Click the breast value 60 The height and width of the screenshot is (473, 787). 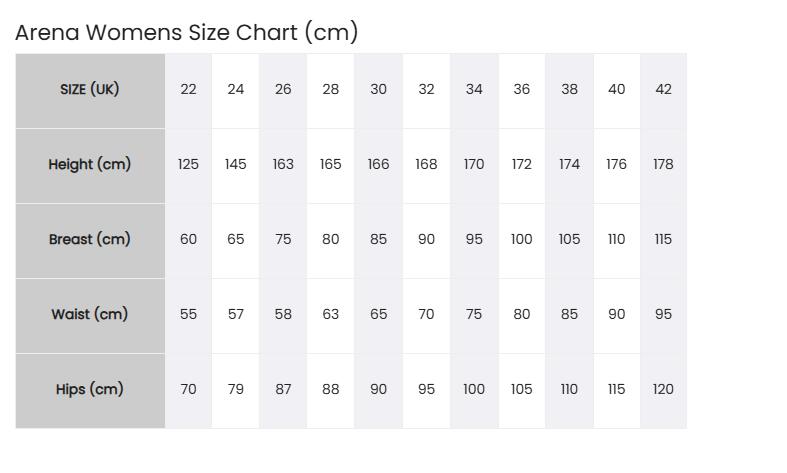pos(188,241)
